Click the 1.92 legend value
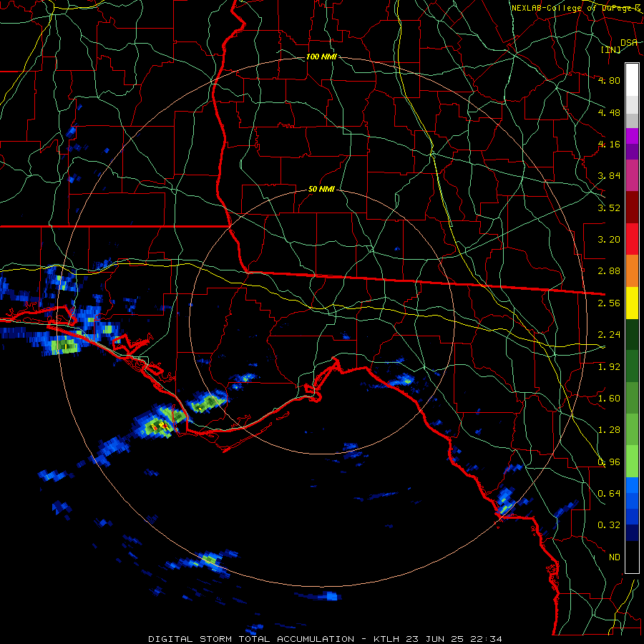 [x=609, y=367]
